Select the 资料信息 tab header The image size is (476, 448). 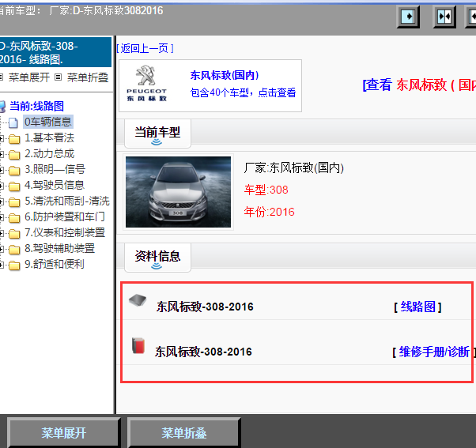click(157, 258)
